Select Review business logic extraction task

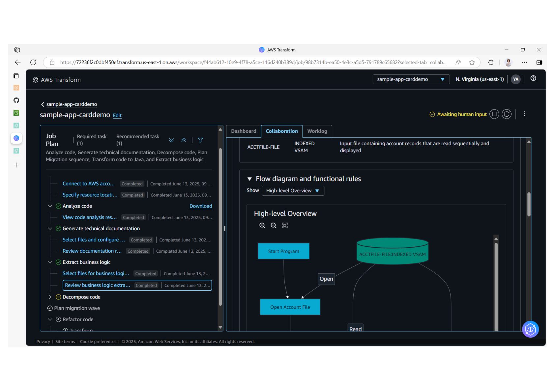(x=137, y=285)
